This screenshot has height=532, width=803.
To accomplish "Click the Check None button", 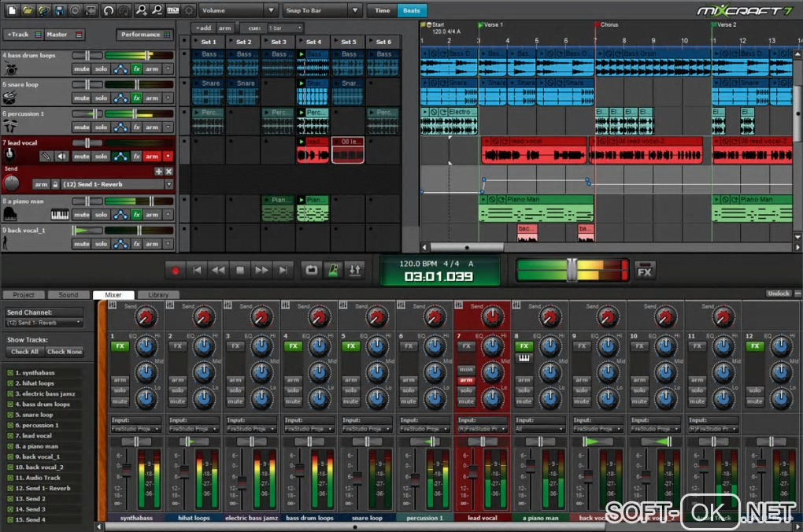I will (64, 352).
